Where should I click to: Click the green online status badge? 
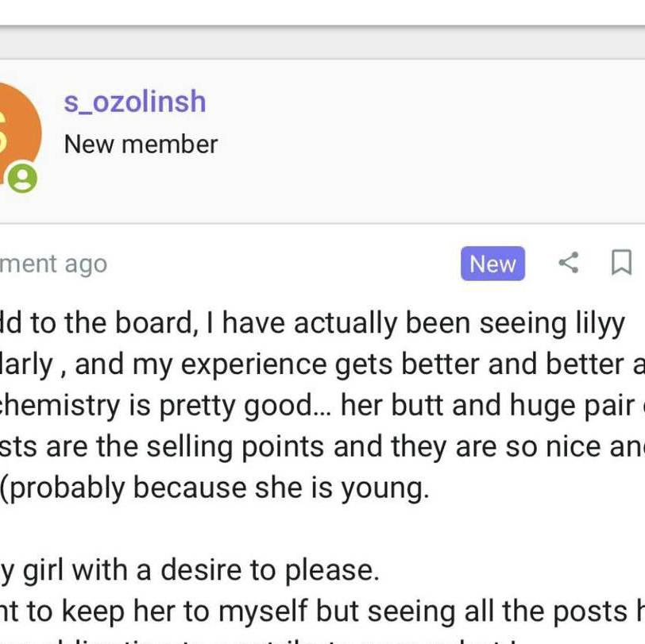tap(22, 177)
